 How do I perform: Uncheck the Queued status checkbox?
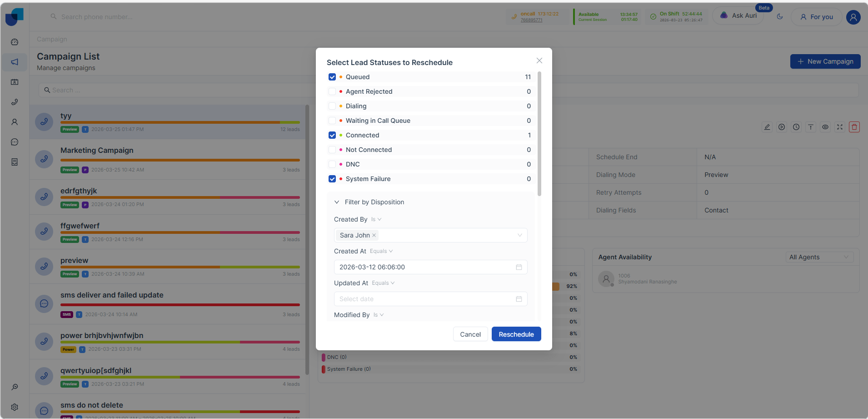tap(332, 77)
